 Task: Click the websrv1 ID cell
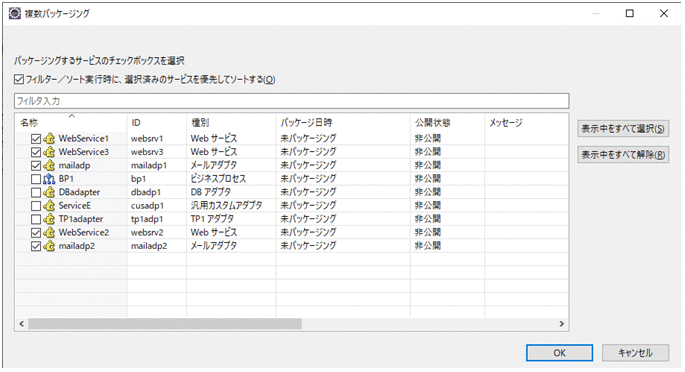(x=147, y=139)
